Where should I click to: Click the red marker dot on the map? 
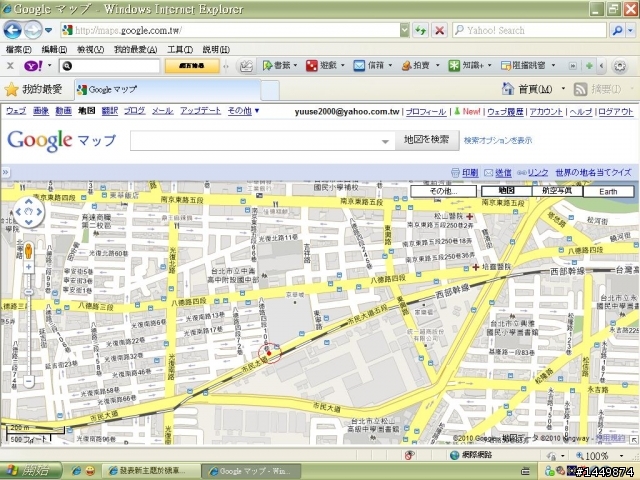pyautogui.click(x=269, y=353)
